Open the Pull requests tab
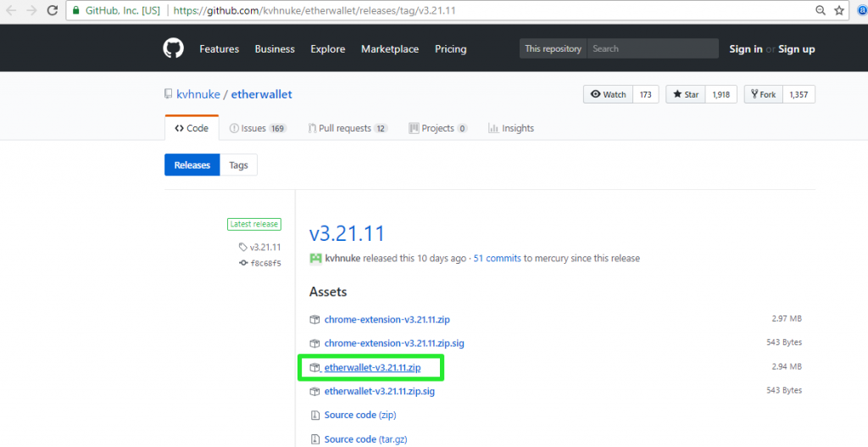The height and width of the screenshot is (447, 868). click(x=348, y=128)
